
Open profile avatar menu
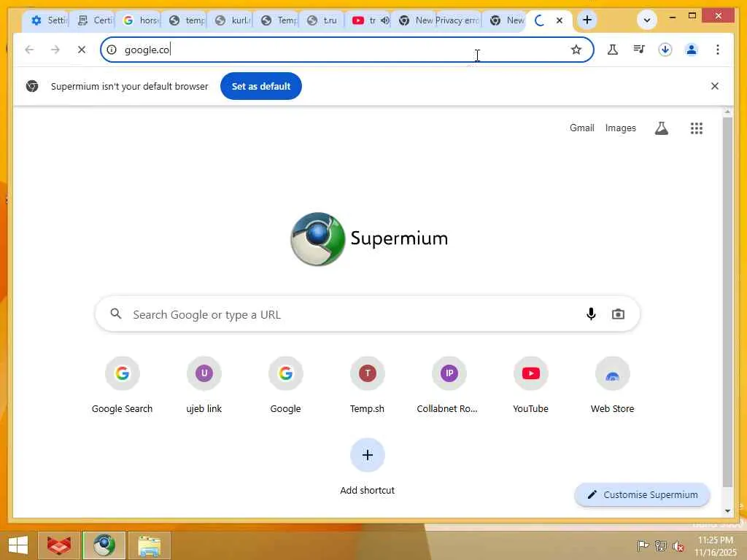coord(692,50)
